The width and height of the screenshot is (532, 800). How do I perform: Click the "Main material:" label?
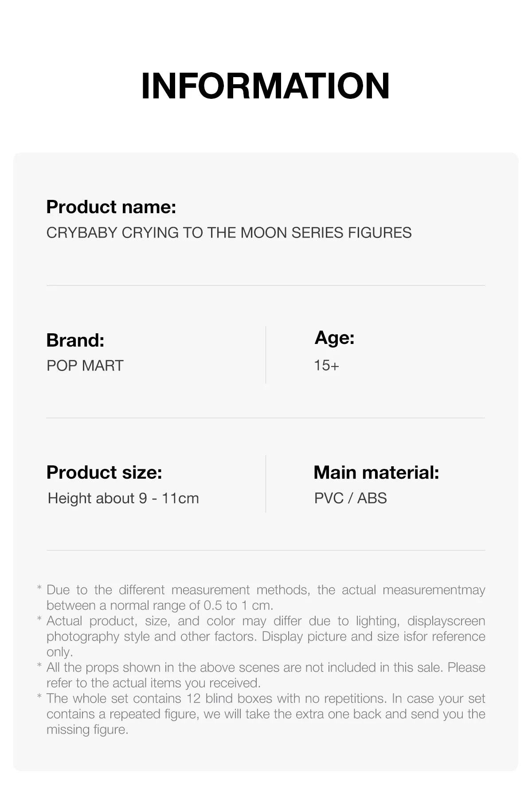coord(376,472)
